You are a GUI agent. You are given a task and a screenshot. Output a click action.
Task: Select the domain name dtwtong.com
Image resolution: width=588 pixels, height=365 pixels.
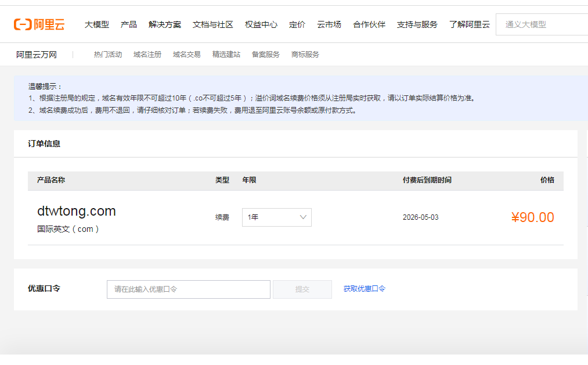tap(77, 211)
